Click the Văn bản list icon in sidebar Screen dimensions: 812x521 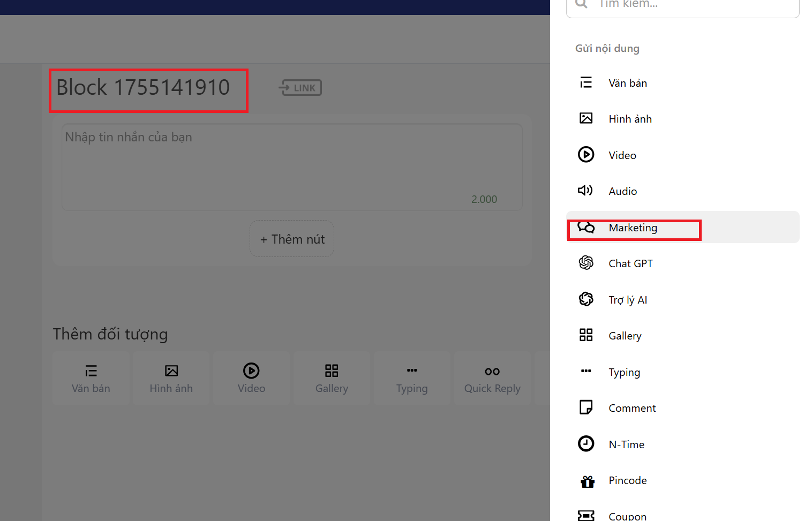(586, 82)
